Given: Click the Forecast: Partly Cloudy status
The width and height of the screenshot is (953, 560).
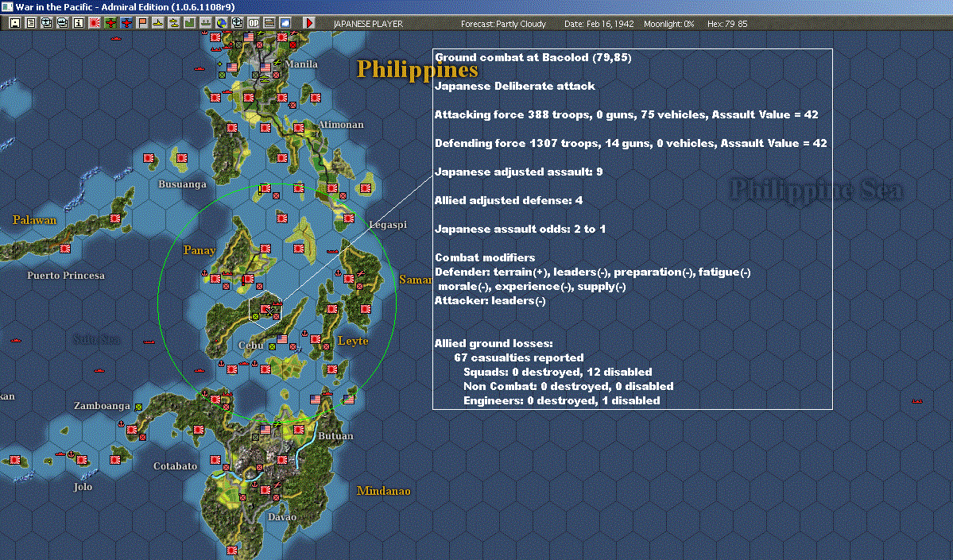Looking at the screenshot, I should pyautogui.click(x=503, y=24).
